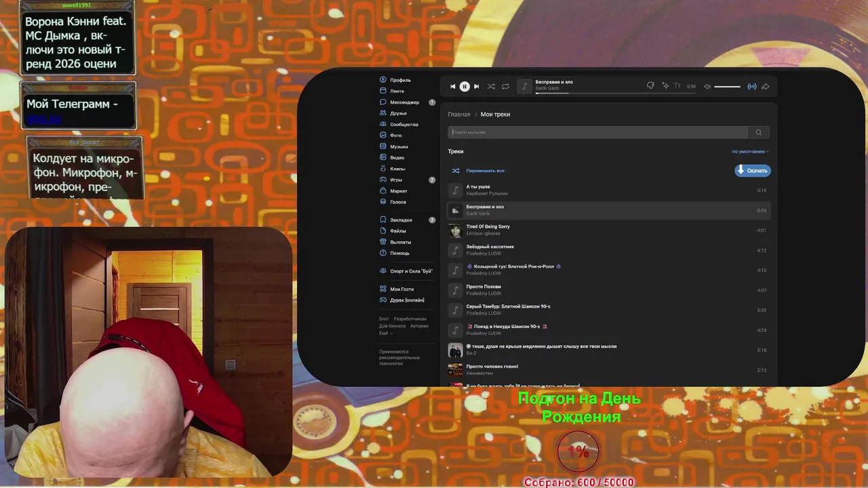Click the dislike thumbs-down icon in the player
Viewport: 868px width, 488px height.
pyautogui.click(x=650, y=86)
